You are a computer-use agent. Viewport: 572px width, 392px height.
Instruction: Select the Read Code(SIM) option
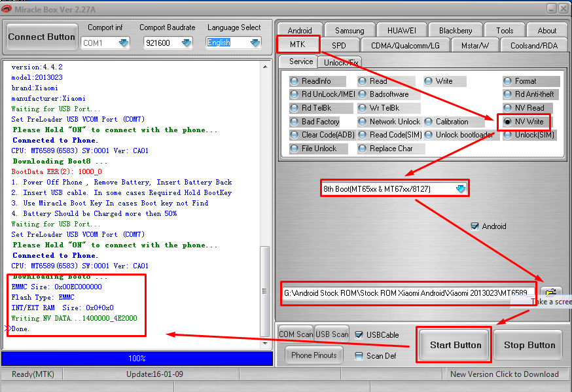click(362, 135)
